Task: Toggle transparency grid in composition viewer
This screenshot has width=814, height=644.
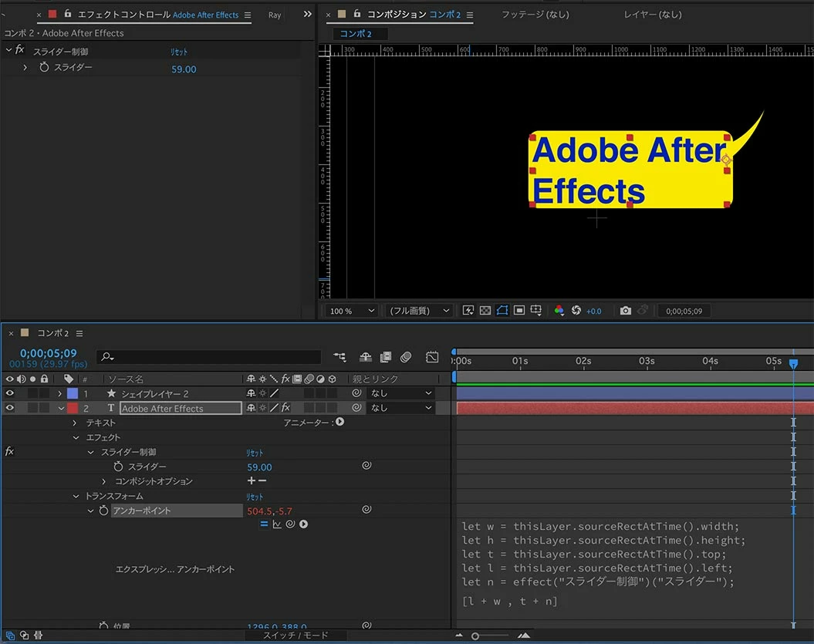Action: (x=485, y=310)
